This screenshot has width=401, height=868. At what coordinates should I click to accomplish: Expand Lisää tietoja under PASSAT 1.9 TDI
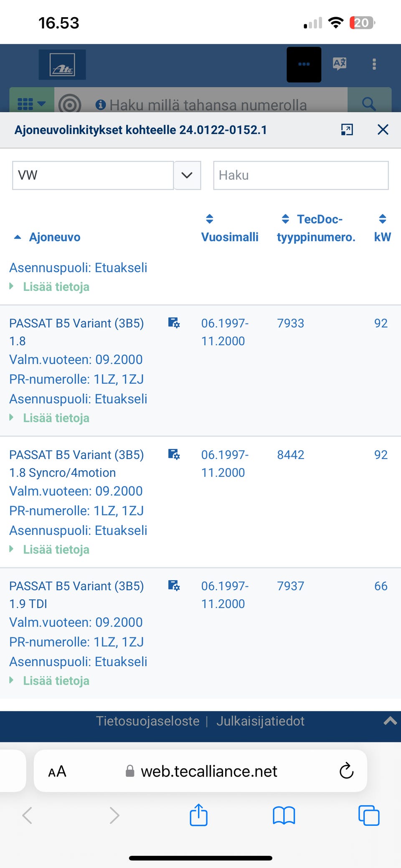point(56,681)
